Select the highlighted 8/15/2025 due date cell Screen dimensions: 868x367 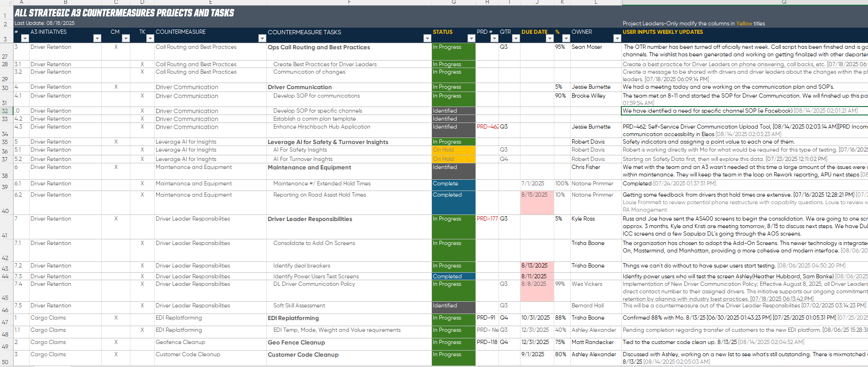(537, 203)
